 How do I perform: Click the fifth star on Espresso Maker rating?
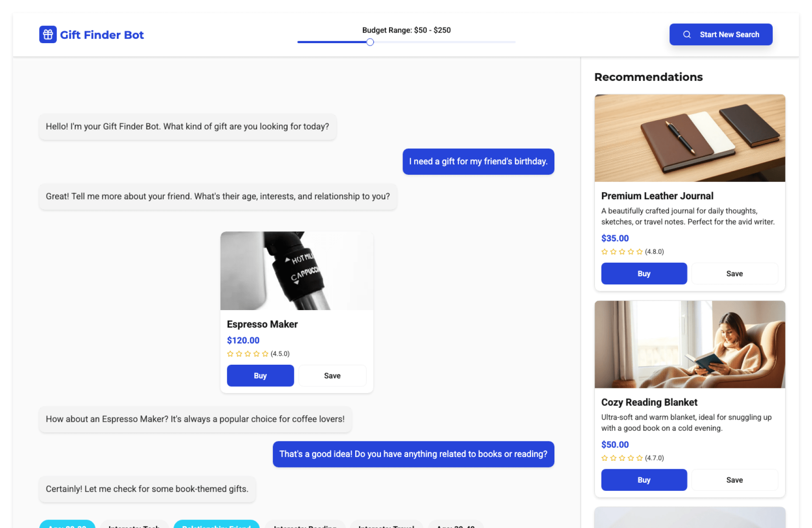click(x=265, y=354)
